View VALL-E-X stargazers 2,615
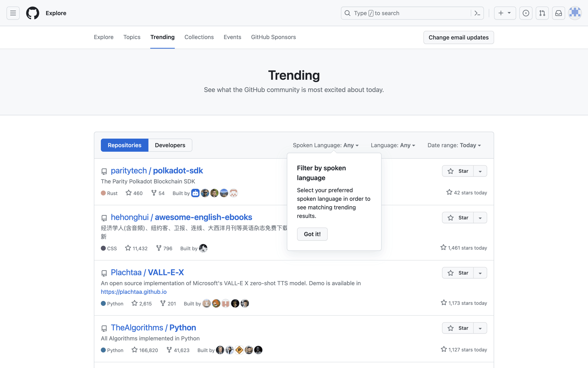The width and height of the screenshot is (588, 368). [141, 303]
